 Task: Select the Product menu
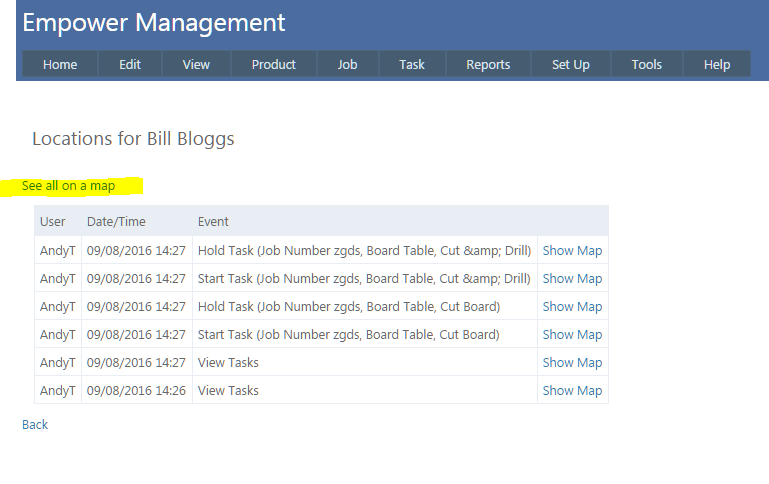273,64
